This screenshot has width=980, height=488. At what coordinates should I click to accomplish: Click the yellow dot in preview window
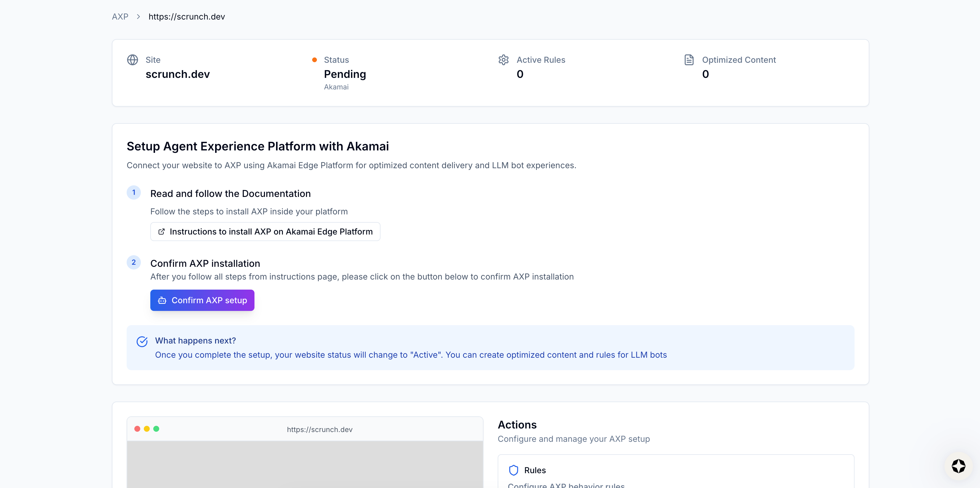pyautogui.click(x=147, y=428)
